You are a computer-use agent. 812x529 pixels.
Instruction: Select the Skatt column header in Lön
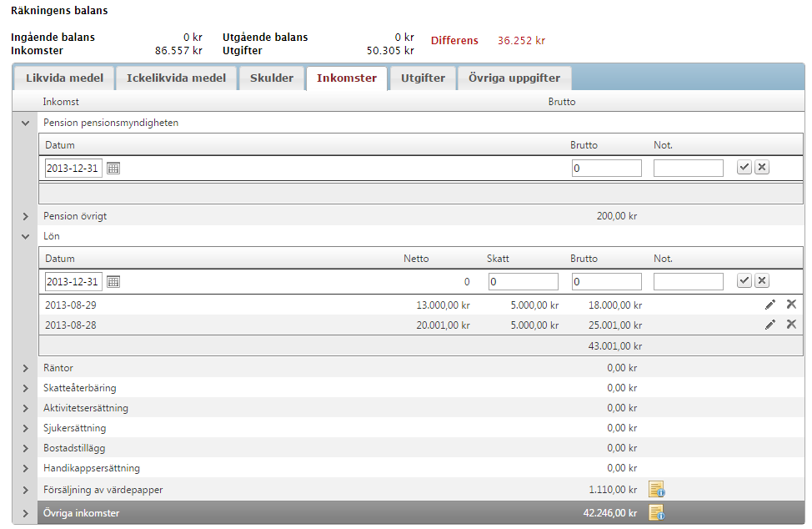[x=498, y=259]
